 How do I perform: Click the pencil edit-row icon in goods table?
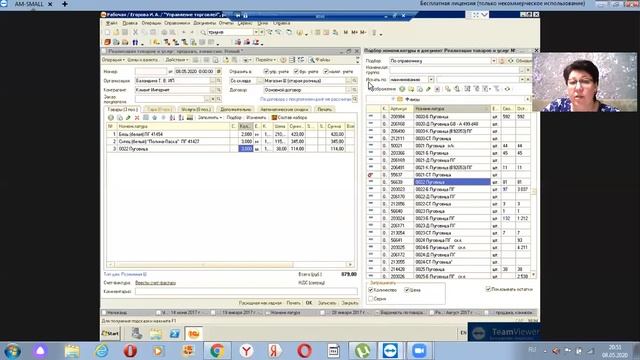128,118
